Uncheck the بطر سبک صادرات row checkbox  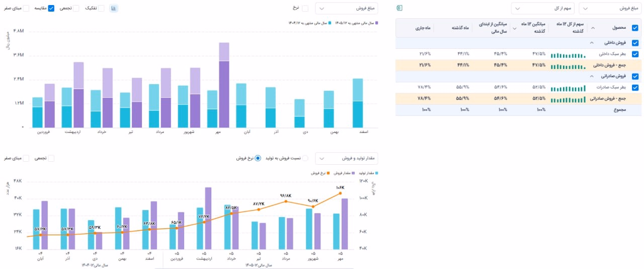(635, 87)
